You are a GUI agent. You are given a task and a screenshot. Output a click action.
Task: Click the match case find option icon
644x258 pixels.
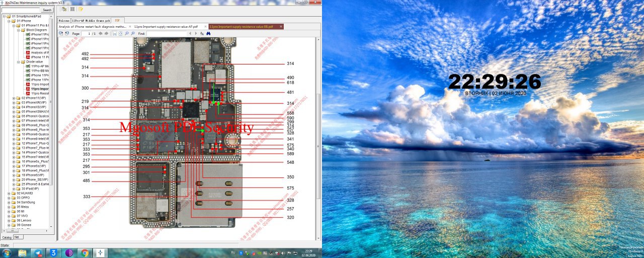[202, 33]
